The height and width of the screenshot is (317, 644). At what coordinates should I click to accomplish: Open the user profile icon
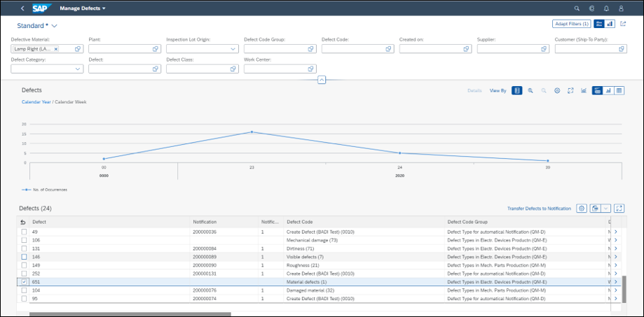point(621,8)
